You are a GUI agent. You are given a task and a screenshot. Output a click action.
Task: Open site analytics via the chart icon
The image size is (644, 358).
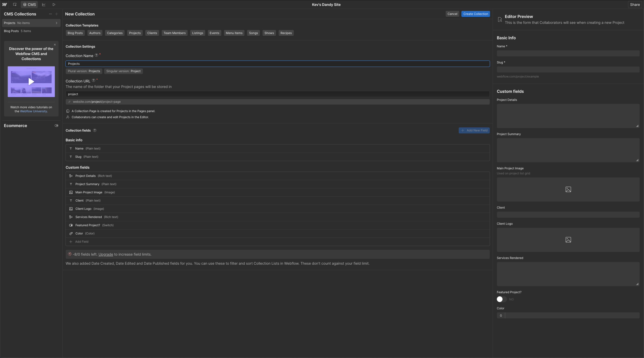(44, 4)
